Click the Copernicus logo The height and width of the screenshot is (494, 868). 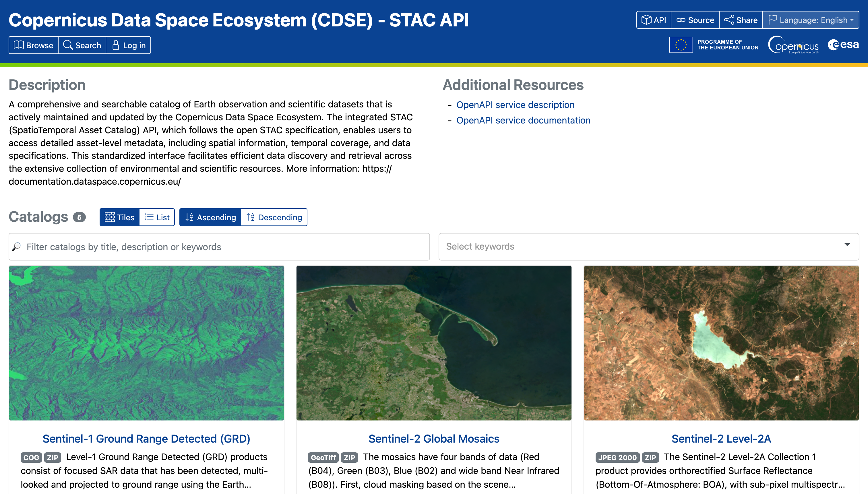(793, 45)
